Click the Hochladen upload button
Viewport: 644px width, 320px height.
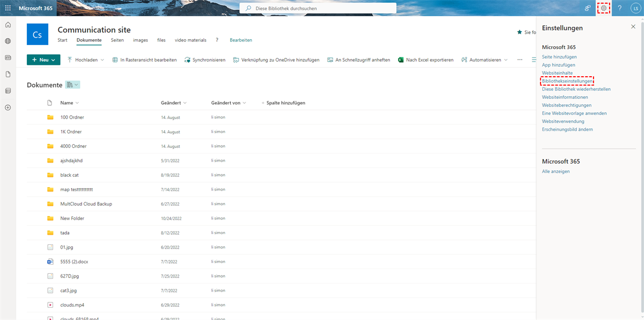coord(85,60)
